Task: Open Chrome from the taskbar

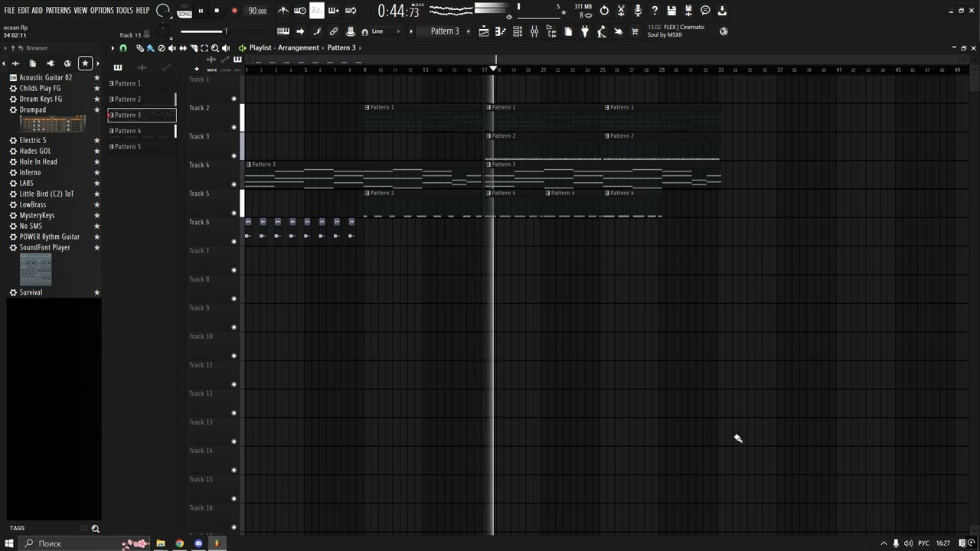Action: click(179, 543)
